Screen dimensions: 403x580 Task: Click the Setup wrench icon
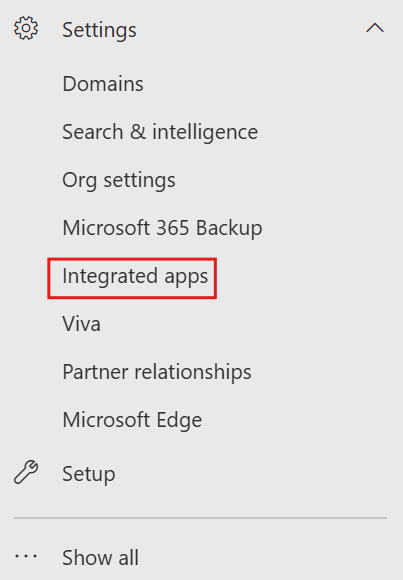coord(26,472)
